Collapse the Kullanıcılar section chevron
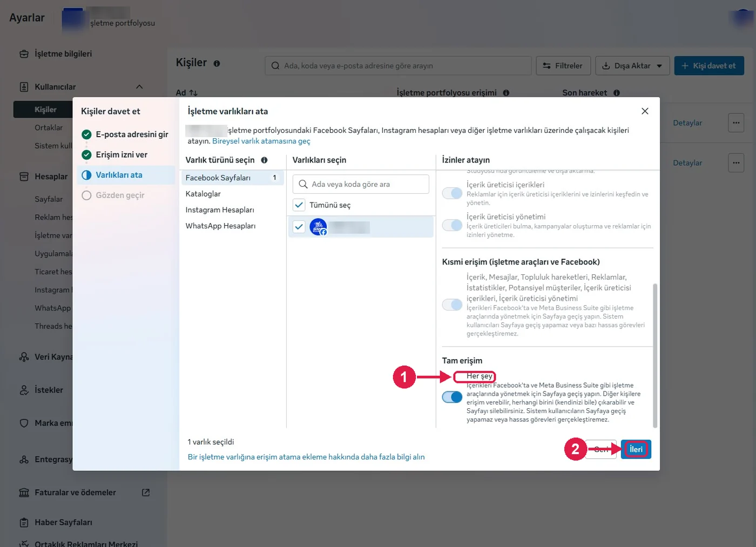This screenshot has width=756, height=547. pyautogui.click(x=139, y=87)
